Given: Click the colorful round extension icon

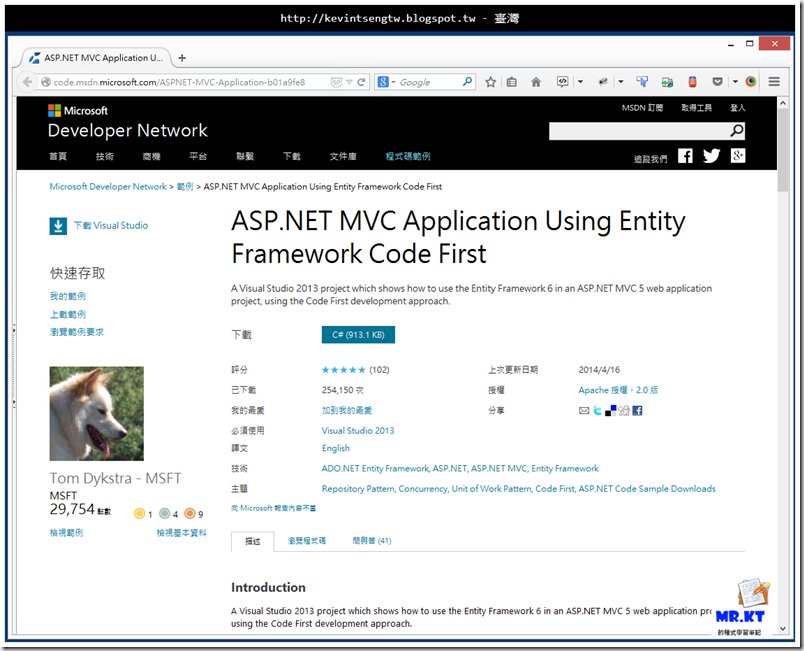Looking at the screenshot, I should pos(751,82).
